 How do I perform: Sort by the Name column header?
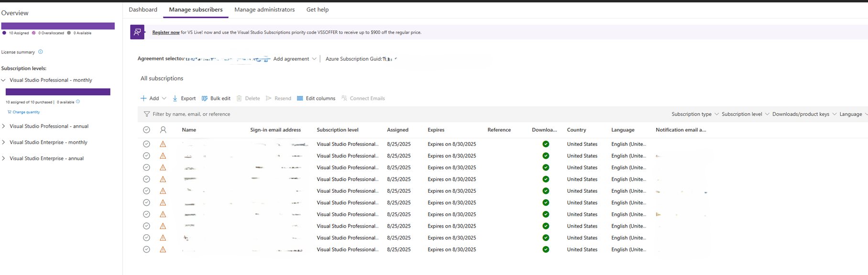point(189,130)
